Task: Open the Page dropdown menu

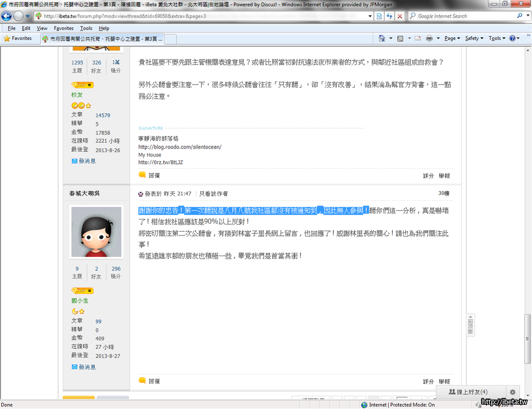Action: coord(452,38)
